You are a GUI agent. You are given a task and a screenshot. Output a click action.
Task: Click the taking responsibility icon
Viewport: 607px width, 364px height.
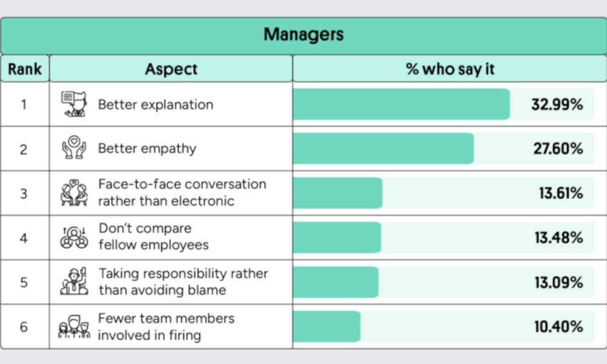pos(74,281)
